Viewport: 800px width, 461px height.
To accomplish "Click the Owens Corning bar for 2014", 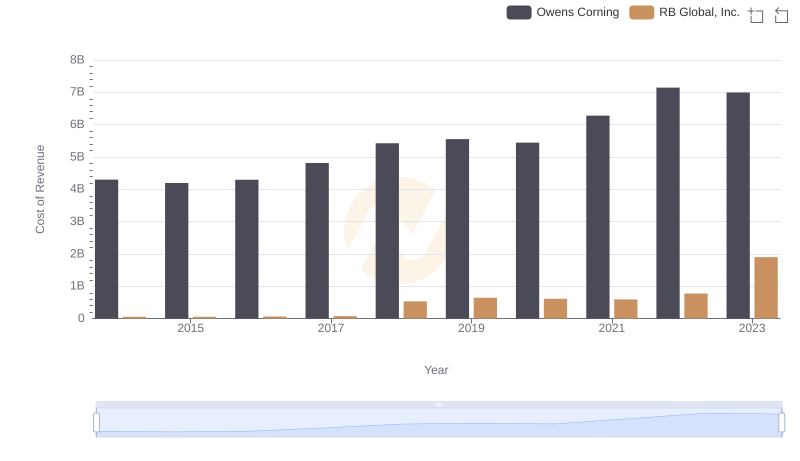I will pyautogui.click(x=107, y=249).
